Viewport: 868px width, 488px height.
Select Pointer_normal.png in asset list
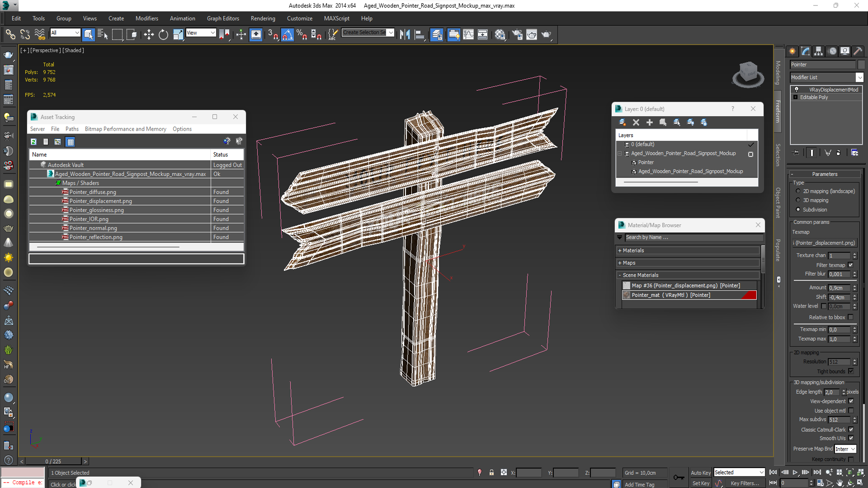point(93,228)
